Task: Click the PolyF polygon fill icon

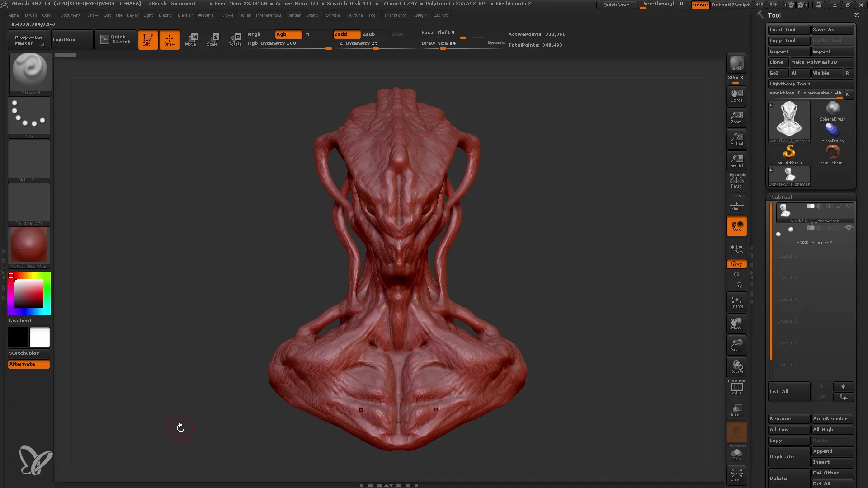Action: pos(736,389)
